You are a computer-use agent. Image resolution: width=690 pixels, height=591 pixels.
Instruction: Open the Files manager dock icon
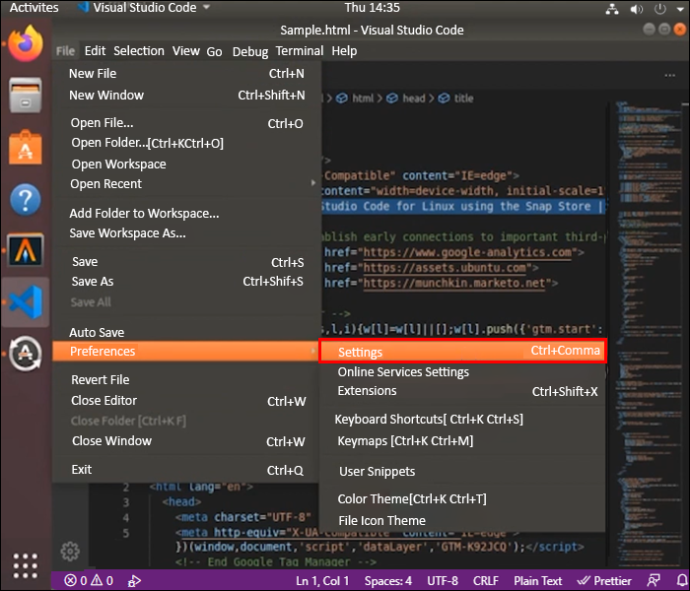(x=26, y=95)
